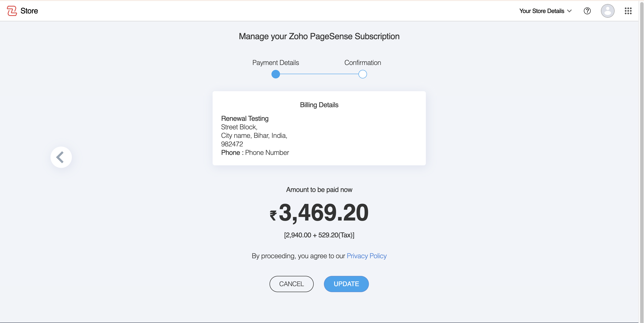Click the filled Payment Details step circle
Image resolution: width=644 pixels, height=323 pixels.
(276, 74)
